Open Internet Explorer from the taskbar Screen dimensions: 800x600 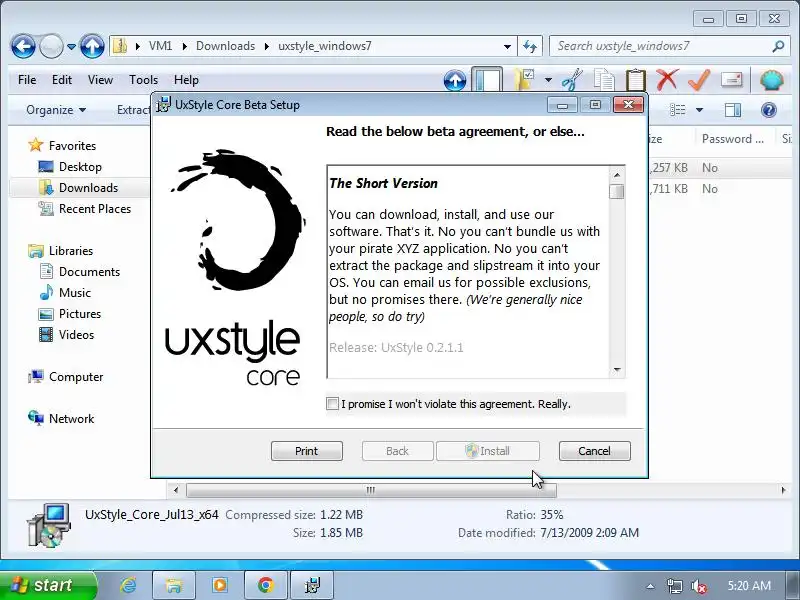[128, 585]
